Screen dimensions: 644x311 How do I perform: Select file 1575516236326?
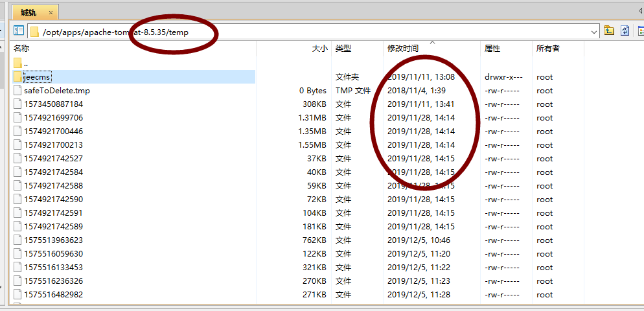[53, 281]
